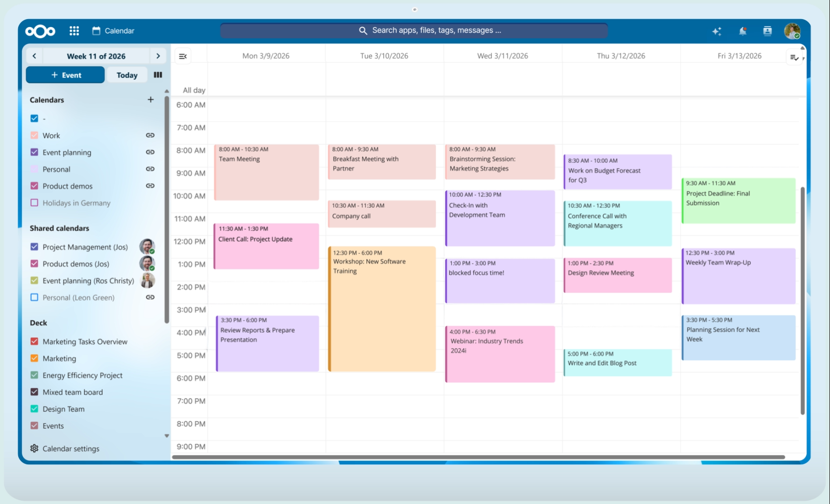Viewport: 830px width, 504px height.
Task: Click the Nextcloud logo
Action: pos(40,31)
